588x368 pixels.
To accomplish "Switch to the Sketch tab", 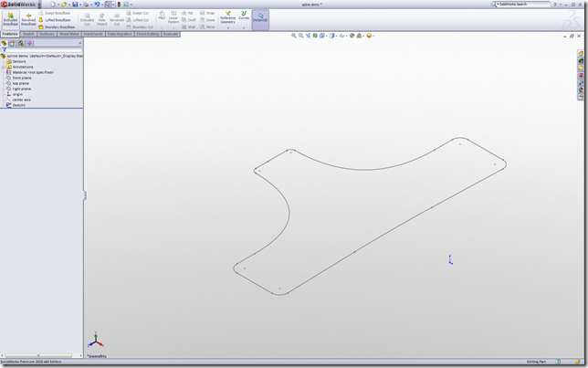I will (28, 34).
